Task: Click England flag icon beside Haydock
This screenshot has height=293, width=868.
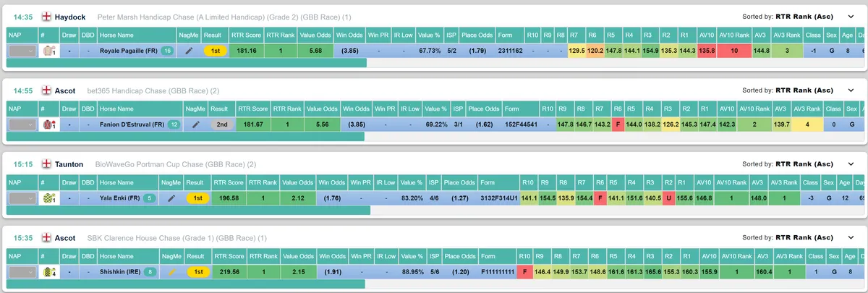Action: click(x=46, y=17)
